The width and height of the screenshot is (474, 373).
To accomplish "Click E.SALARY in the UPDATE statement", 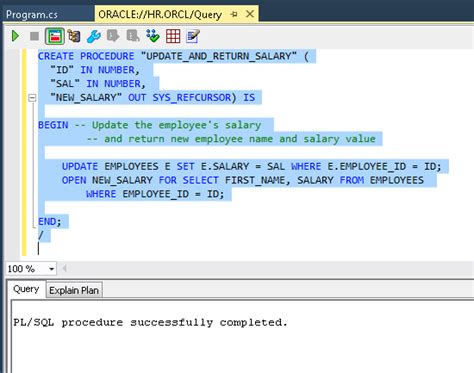I will tap(225, 166).
